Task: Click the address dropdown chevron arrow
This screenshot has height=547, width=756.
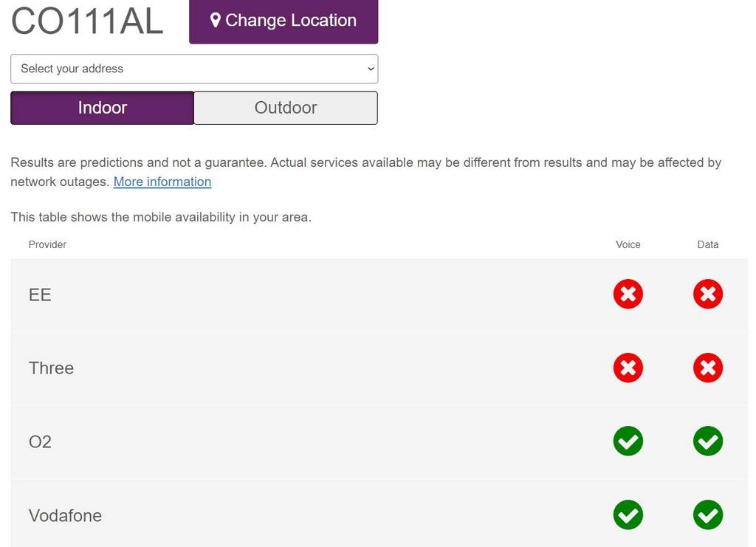Action: tap(371, 69)
